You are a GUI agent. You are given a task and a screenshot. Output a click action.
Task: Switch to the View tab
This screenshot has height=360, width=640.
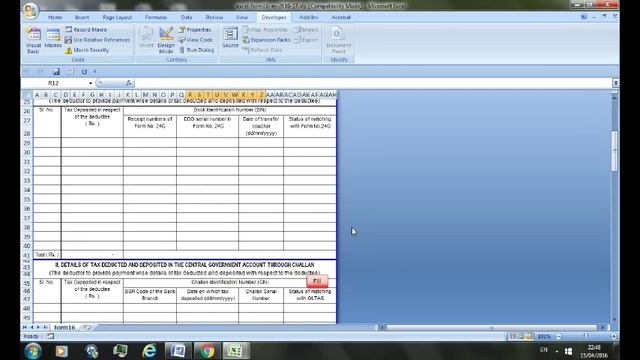pyautogui.click(x=242, y=18)
